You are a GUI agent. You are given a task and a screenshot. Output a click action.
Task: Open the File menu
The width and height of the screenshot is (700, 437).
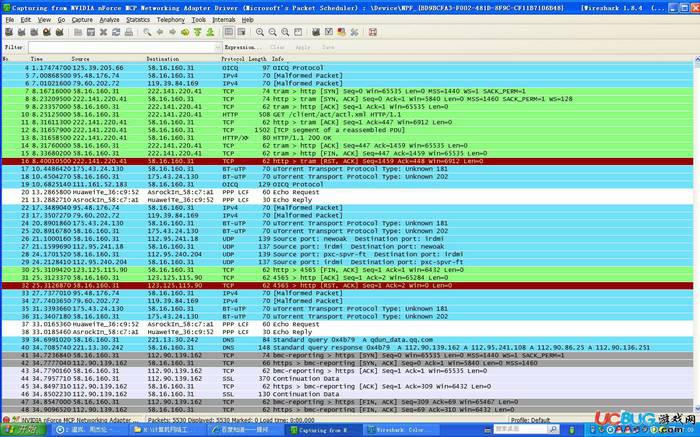10,20
